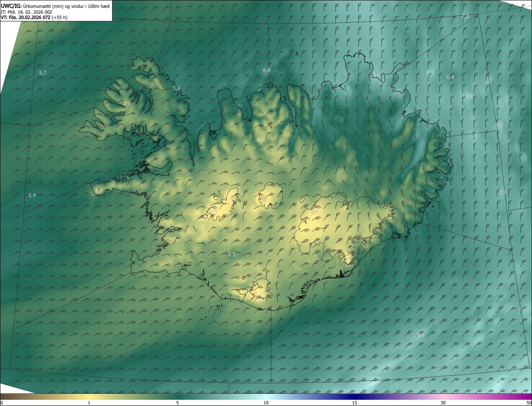Click the 'IT: Mið. 18. 02. 2026 00Z' line
The image size is (532, 406).
pos(27,12)
